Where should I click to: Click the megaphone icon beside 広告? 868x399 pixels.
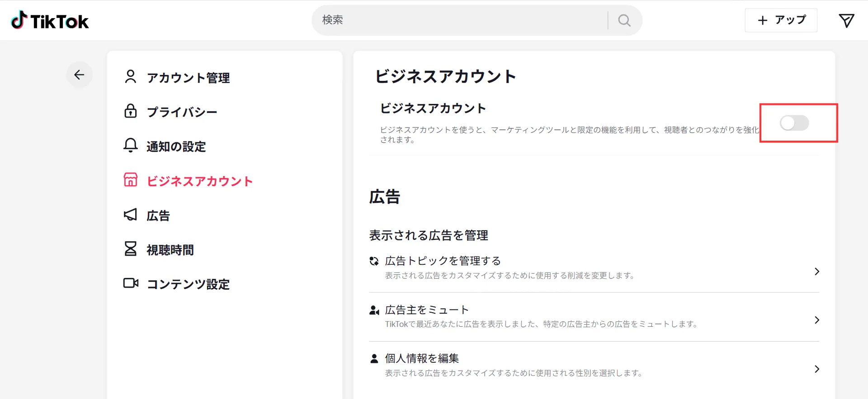click(x=131, y=215)
